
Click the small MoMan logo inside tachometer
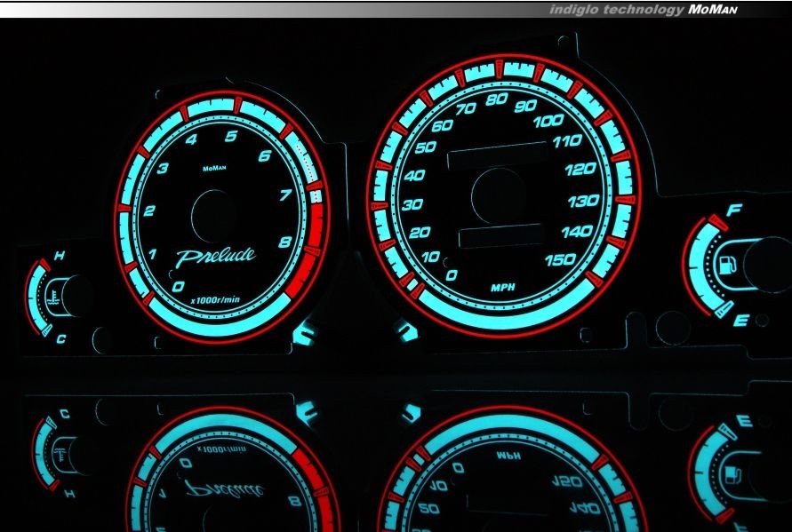214,168
